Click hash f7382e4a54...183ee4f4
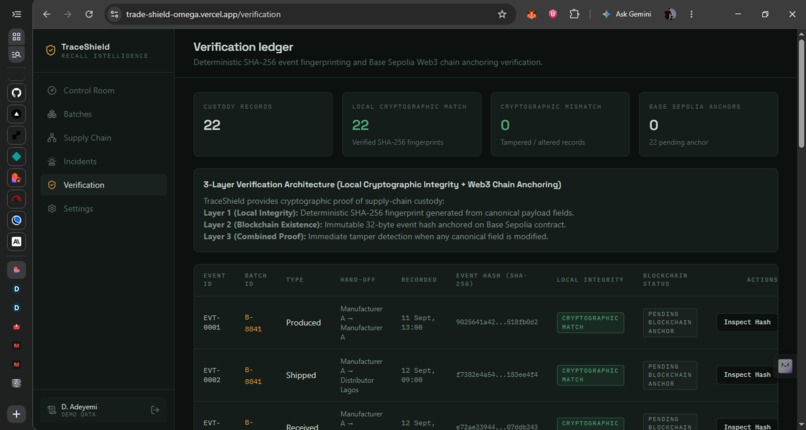Screen dimensions: 806x430 [497, 375]
